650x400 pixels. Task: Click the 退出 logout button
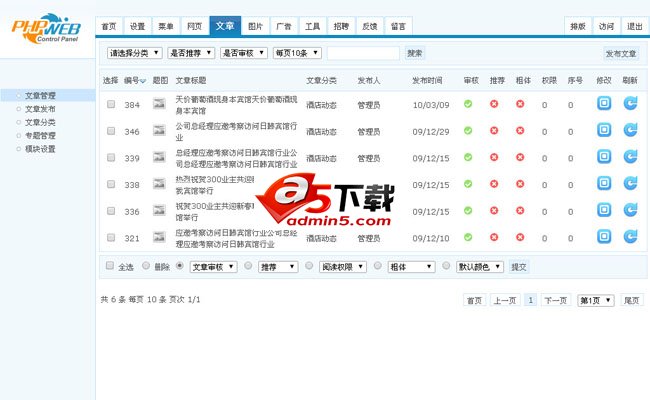pos(634,27)
